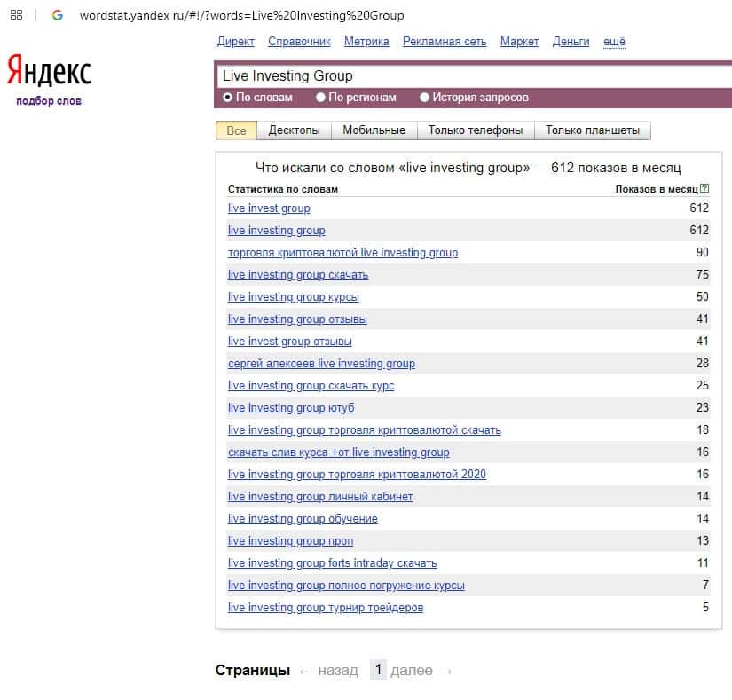732x700 pixels.
Task: Open the live investing group query link
Action: click(x=276, y=230)
